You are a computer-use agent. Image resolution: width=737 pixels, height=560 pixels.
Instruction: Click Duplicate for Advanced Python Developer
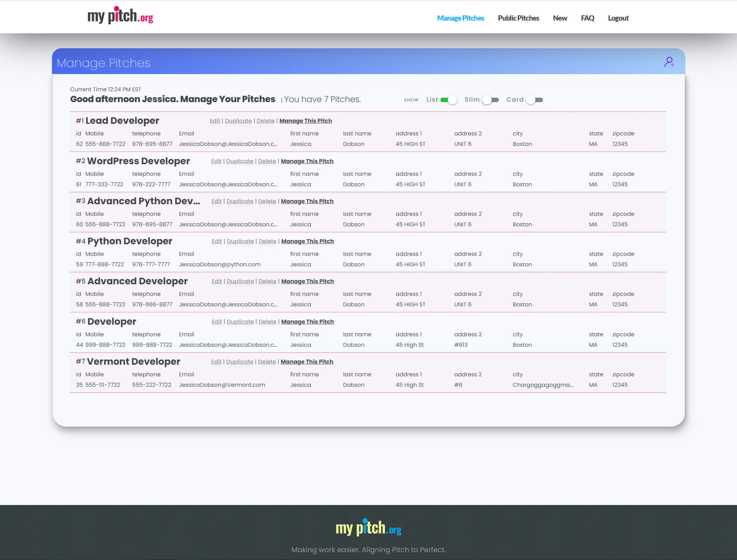[x=239, y=201]
